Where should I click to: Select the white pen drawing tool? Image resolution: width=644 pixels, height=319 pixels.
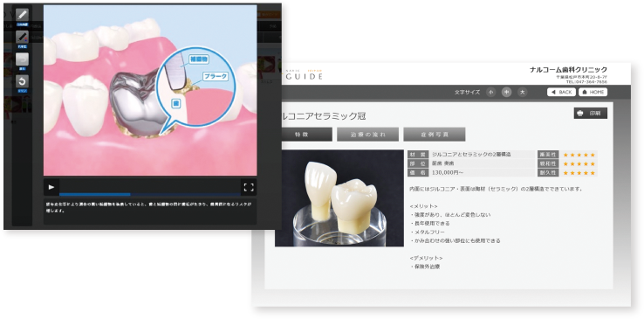click(22, 15)
